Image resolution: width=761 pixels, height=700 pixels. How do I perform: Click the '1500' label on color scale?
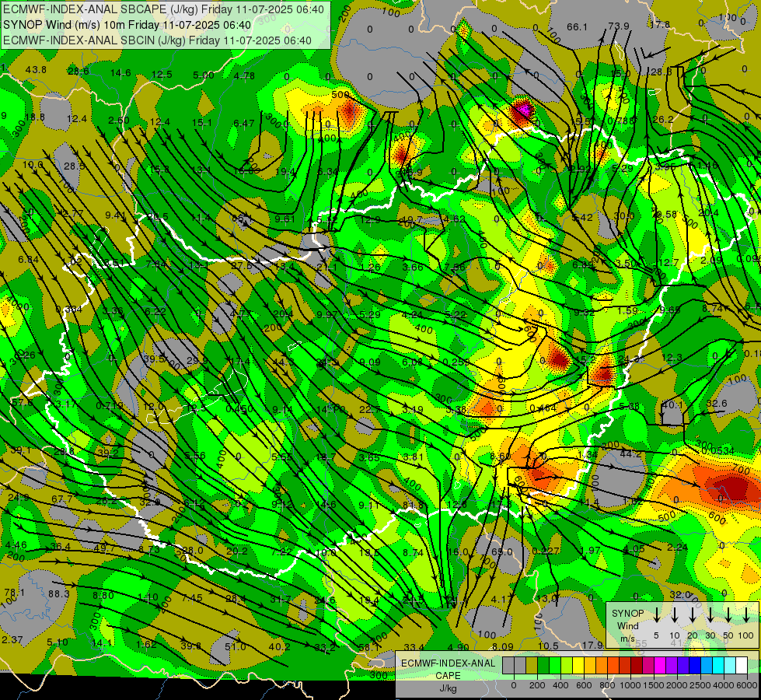coord(653,685)
